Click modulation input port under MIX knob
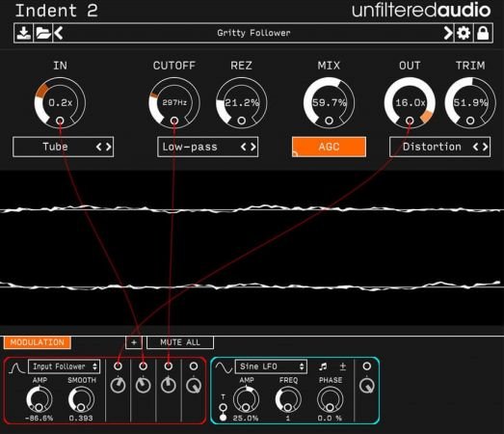 click(329, 121)
